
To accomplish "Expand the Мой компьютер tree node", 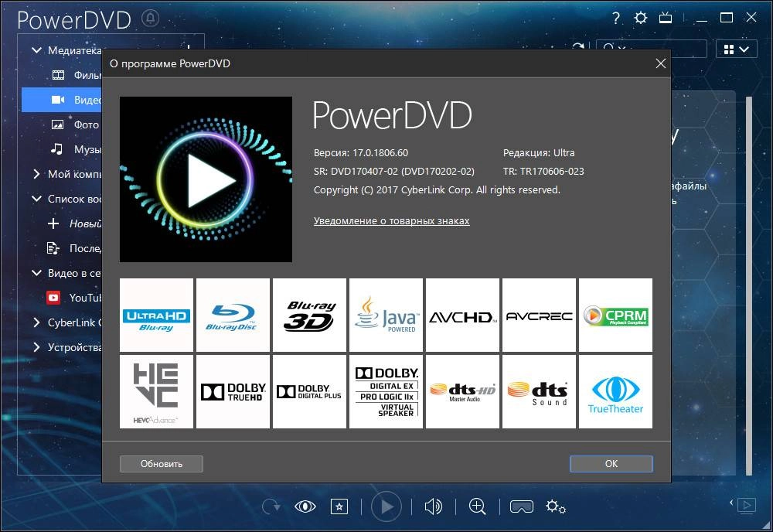I will pyautogui.click(x=36, y=173).
